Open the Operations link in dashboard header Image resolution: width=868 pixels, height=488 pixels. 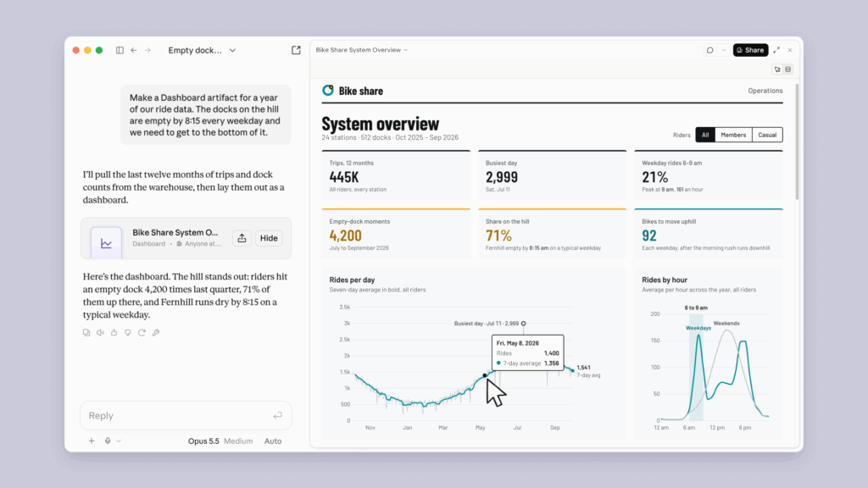tap(765, 91)
